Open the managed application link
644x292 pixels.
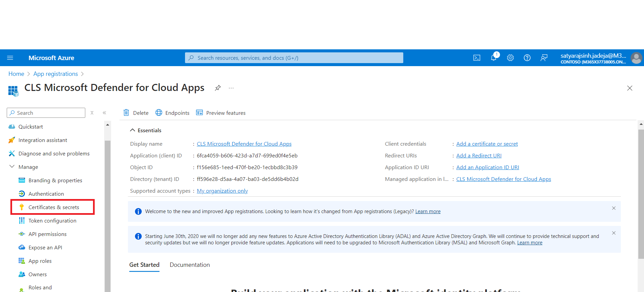click(x=504, y=179)
